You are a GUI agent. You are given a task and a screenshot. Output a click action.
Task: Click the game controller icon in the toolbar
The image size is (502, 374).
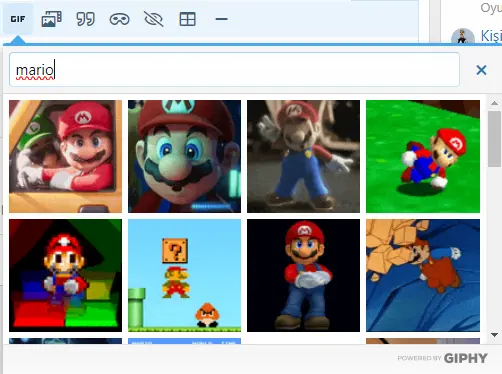[x=120, y=19]
